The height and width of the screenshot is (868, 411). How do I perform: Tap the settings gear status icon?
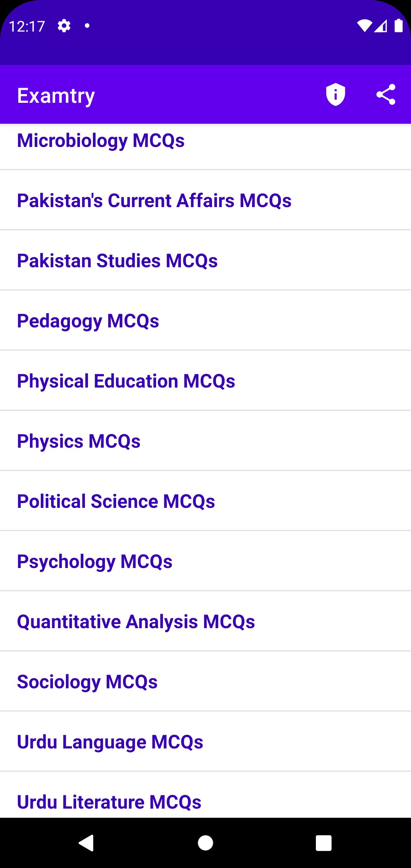tap(64, 26)
